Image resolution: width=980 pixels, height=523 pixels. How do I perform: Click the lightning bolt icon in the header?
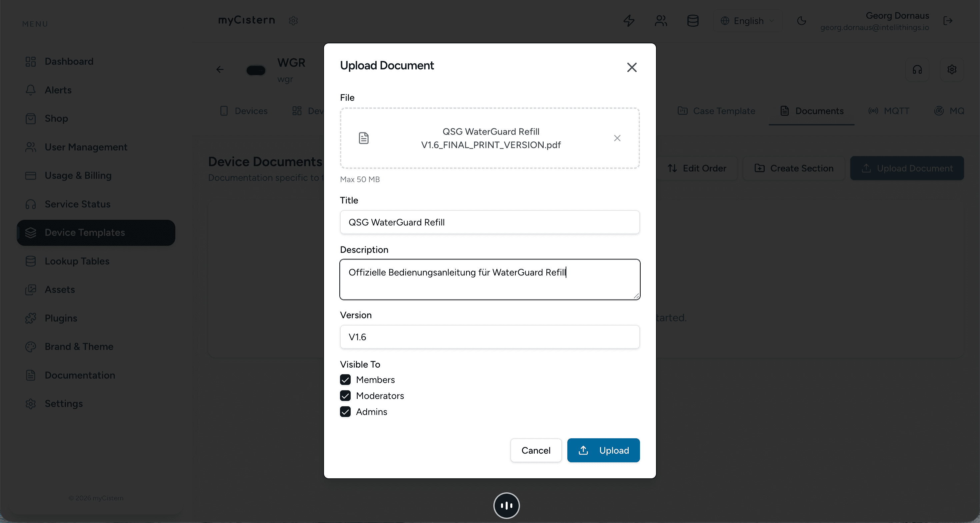(629, 21)
